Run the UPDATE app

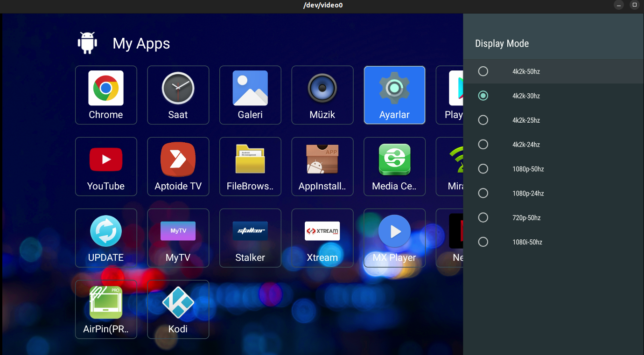click(x=106, y=238)
